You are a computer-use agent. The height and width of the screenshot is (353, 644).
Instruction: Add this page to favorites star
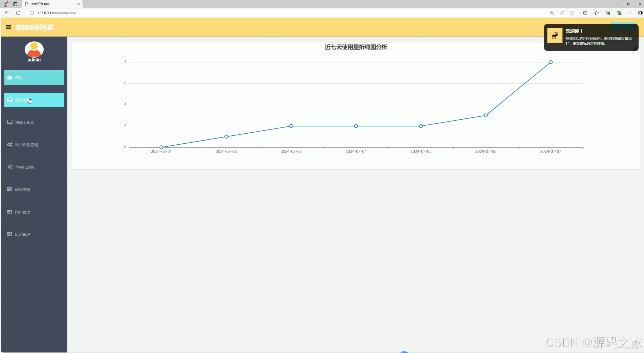(572, 13)
